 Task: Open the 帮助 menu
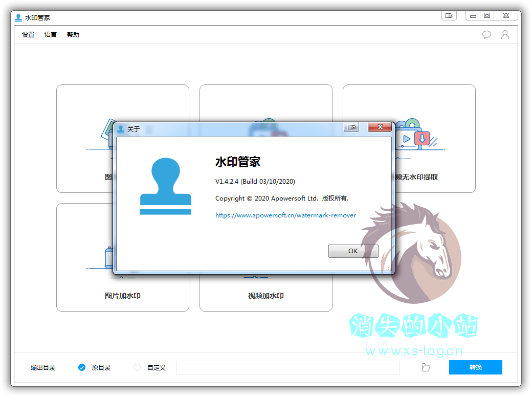point(73,35)
